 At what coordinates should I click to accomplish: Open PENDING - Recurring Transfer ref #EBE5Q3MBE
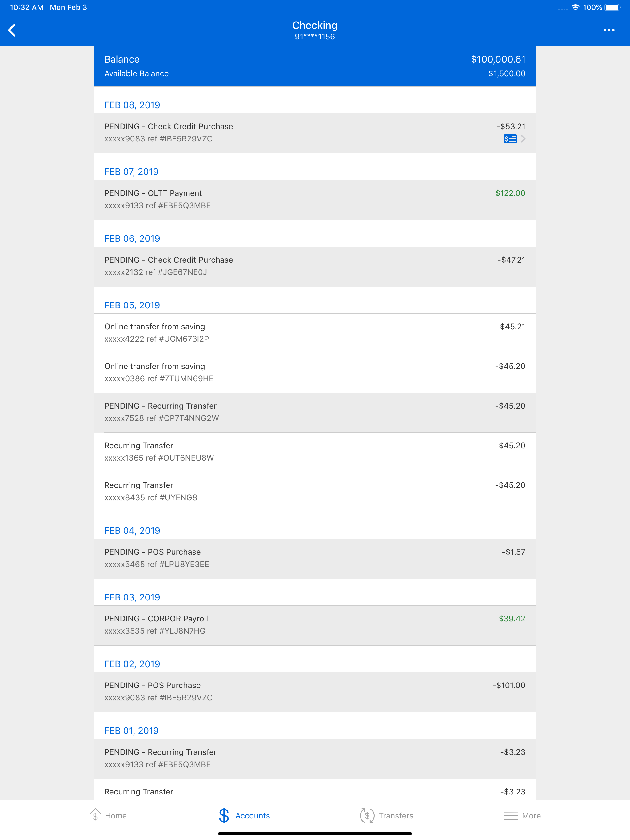coord(315,759)
